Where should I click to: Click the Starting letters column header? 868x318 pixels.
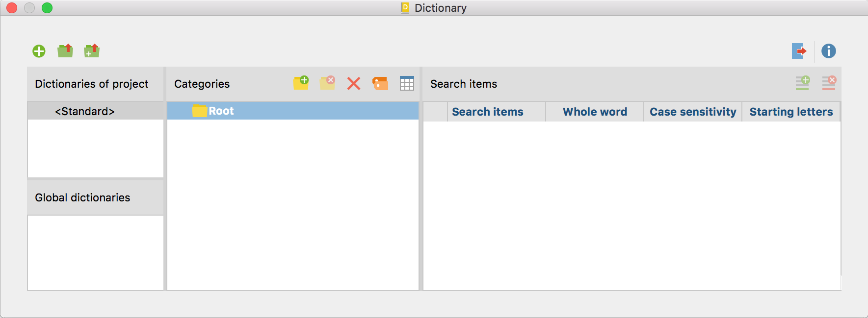(x=791, y=112)
